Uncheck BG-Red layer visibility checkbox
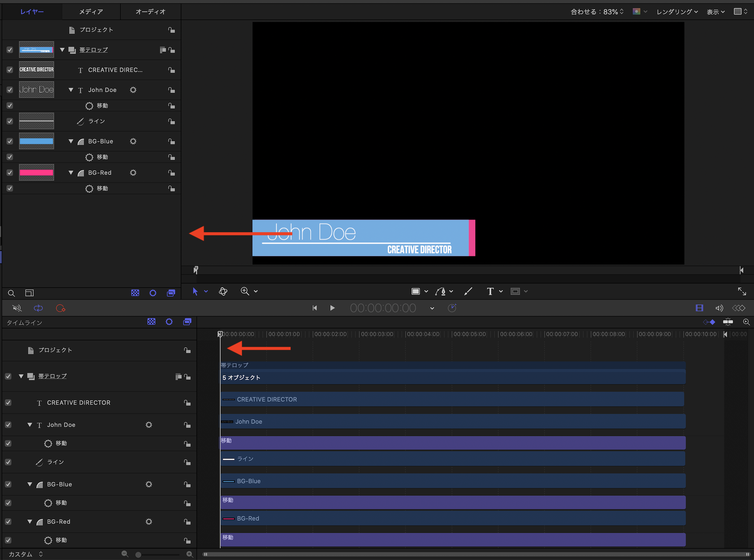Image resolution: width=754 pixels, height=560 pixels. (x=10, y=173)
